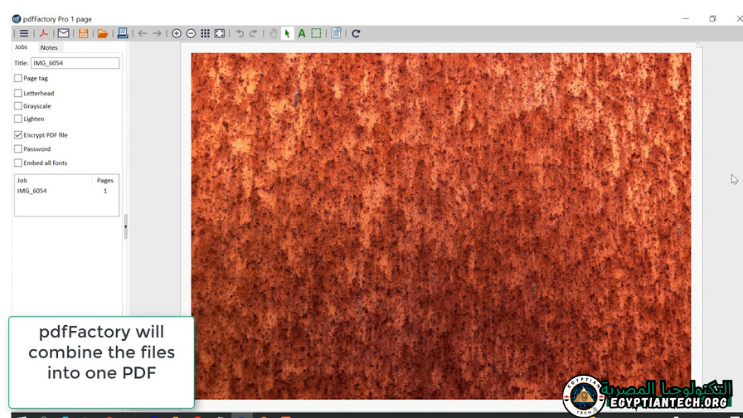Click the orange save icon
Screen dimensions: 743x418
[x=83, y=33]
